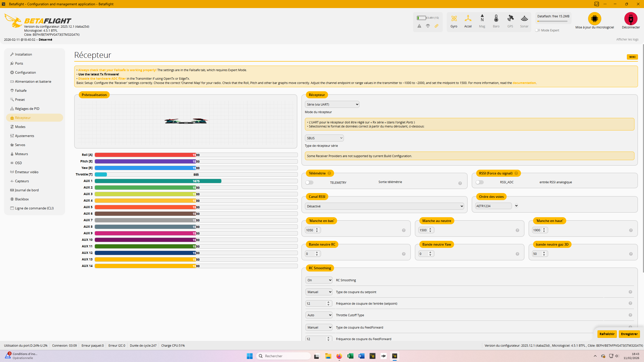This screenshot has height=362, width=644.
Task: Turn on the RSSI_ADC toggle
Action: (x=479, y=182)
